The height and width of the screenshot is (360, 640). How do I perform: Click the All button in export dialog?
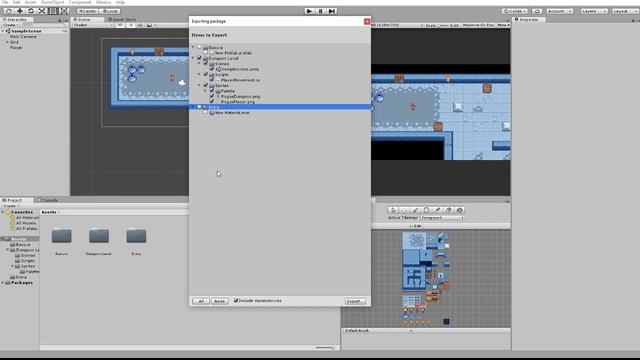click(201, 301)
